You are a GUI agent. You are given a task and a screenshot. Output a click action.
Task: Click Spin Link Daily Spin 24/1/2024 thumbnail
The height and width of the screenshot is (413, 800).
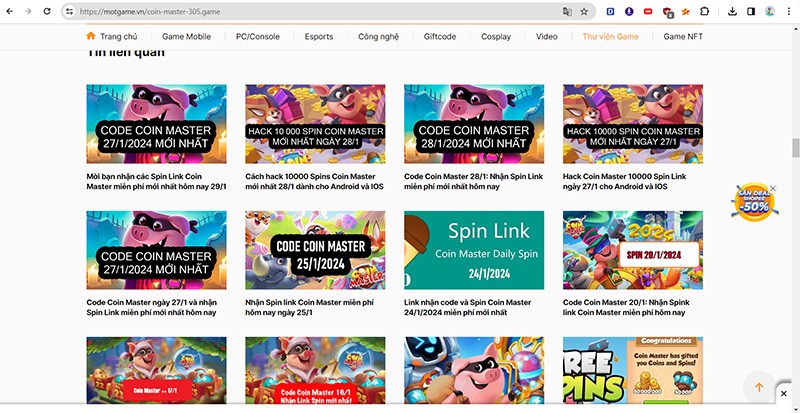click(x=474, y=250)
